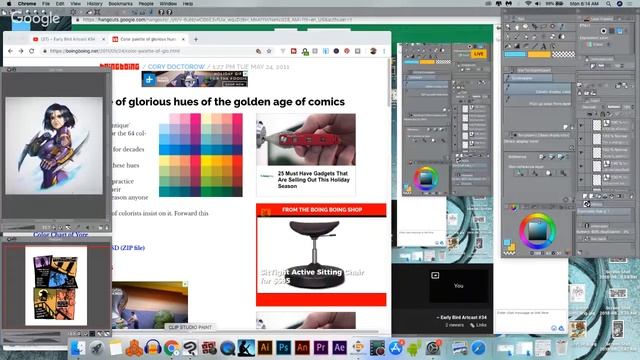The image size is (640, 360).
Task: Go back in Chrome browser
Action: (10, 51)
